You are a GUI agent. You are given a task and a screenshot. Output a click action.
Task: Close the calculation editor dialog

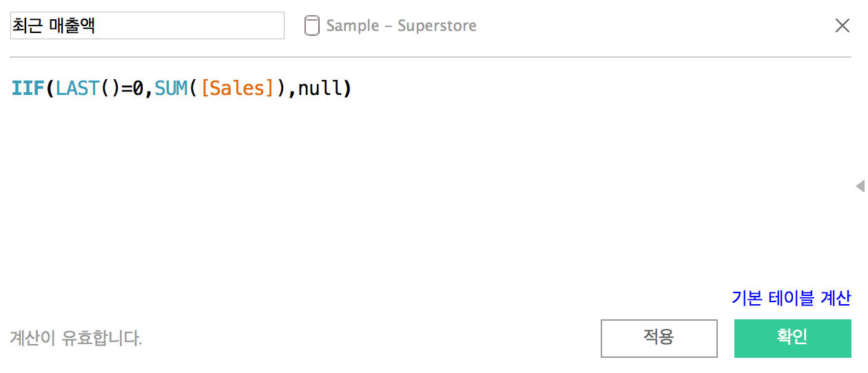[842, 26]
